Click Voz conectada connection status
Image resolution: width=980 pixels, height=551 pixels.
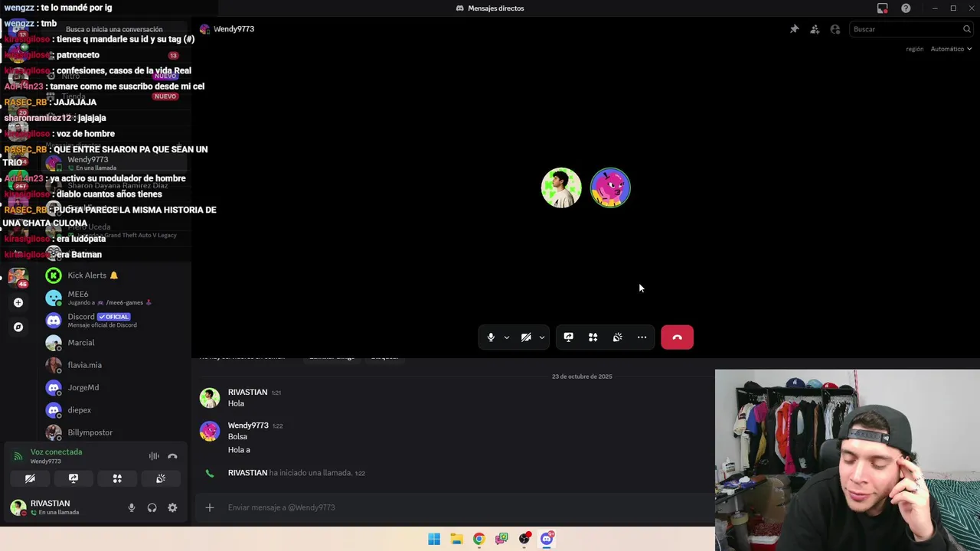(x=56, y=452)
